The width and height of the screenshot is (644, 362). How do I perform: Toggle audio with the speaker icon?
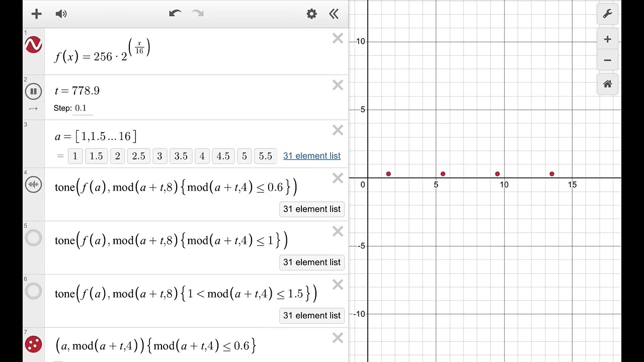[61, 14]
